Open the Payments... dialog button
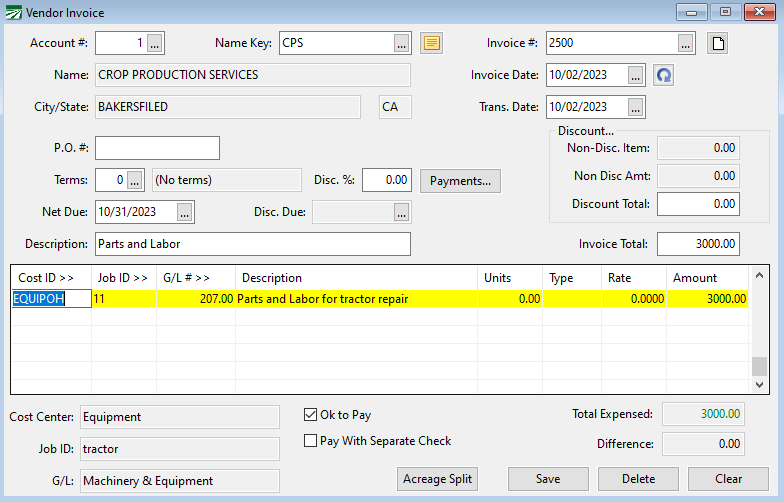The height and width of the screenshot is (502, 784). tap(460, 181)
